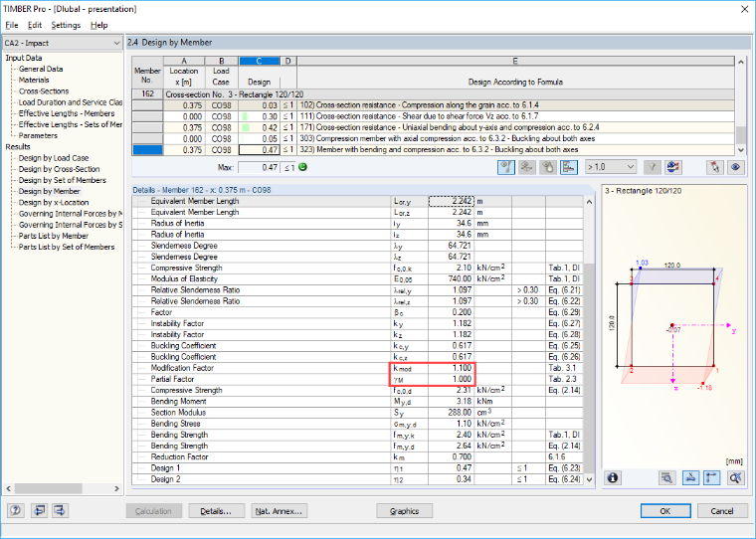Open Load Duration and Service Class item
This screenshot has height=539, width=756.
pyautogui.click(x=70, y=102)
